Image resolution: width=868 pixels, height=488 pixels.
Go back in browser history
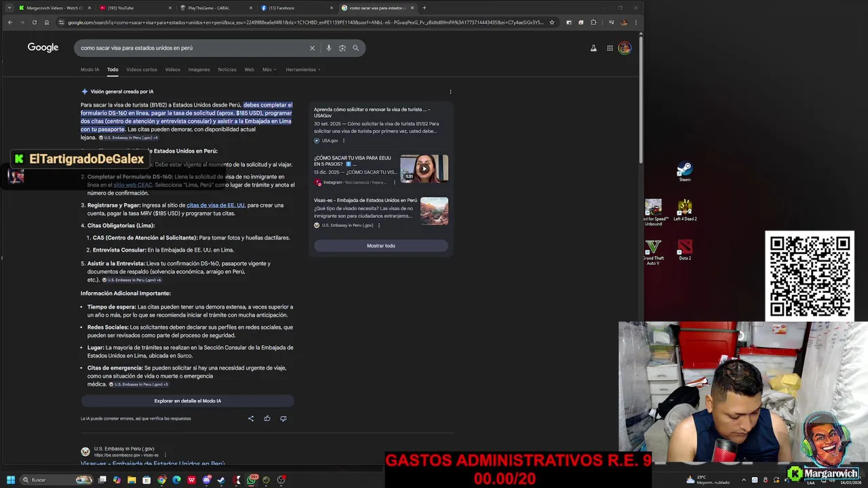[x=9, y=22]
